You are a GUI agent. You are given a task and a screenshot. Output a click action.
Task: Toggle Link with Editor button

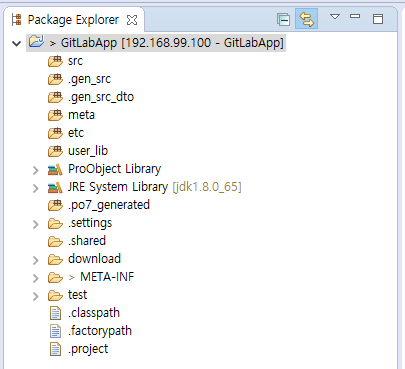306,19
